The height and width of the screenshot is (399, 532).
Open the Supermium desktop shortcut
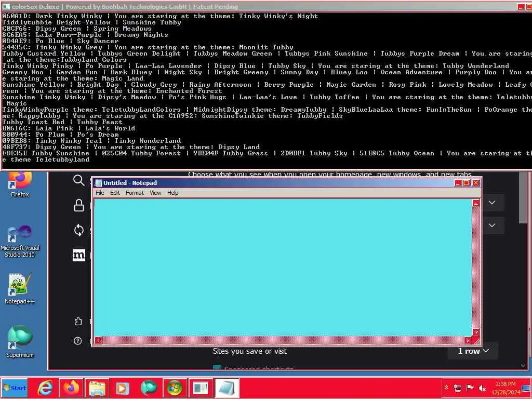tap(20, 342)
